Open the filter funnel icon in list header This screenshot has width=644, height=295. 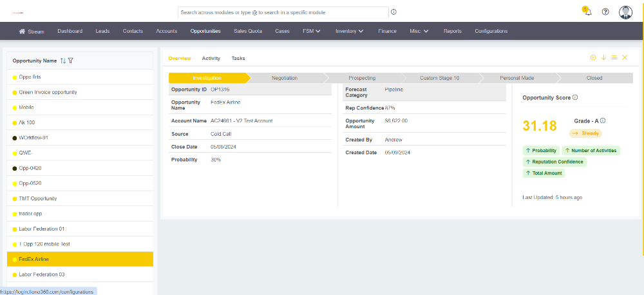point(71,61)
